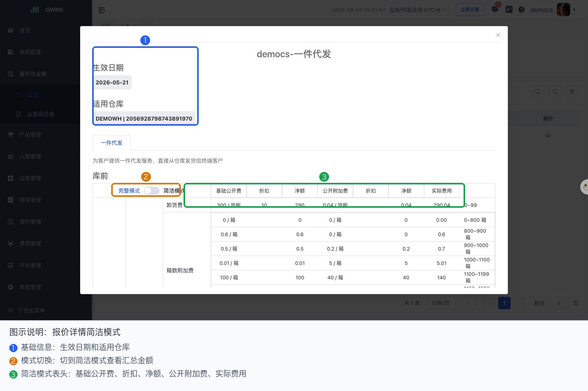Click the search icon button behind the dialog
Image resolution: width=588 pixels, height=391 pixels.
point(537,91)
